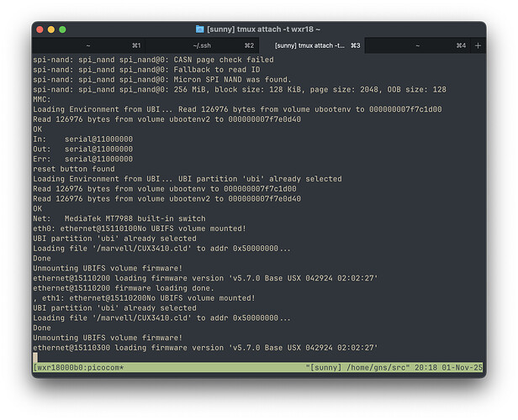Click the tmux status path /home/gns/src

(x=378, y=368)
